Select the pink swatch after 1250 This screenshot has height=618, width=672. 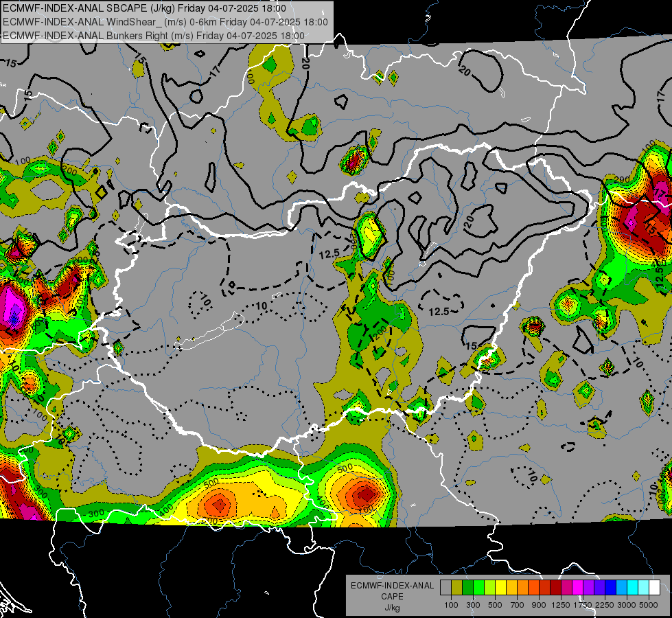(566, 588)
